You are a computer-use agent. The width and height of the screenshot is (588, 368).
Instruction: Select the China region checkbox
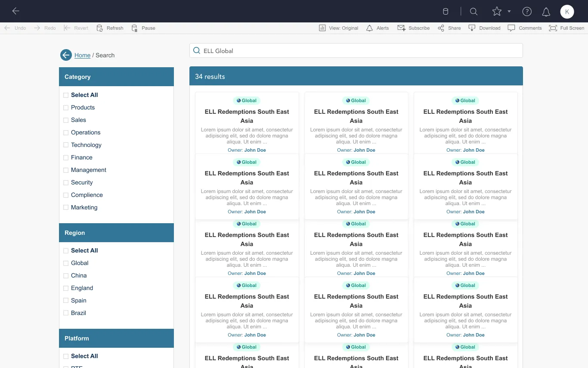66,275
